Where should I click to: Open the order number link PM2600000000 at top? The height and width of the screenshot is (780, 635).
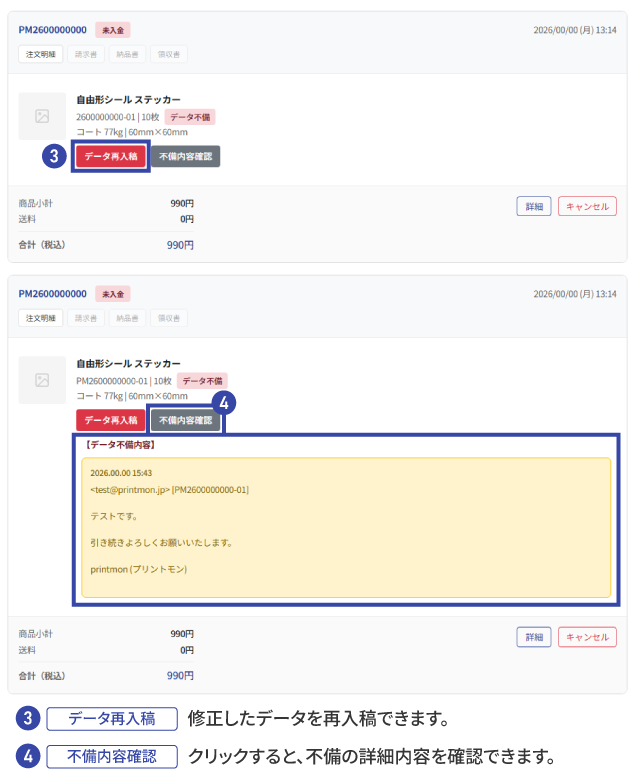coord(53,30)
